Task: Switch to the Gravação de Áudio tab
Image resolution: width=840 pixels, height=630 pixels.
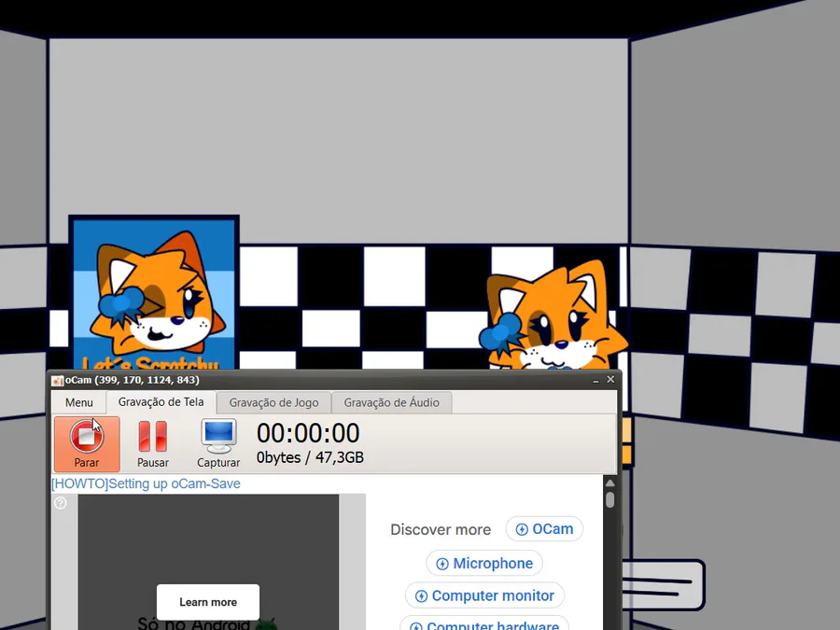Action: [392, 402]
